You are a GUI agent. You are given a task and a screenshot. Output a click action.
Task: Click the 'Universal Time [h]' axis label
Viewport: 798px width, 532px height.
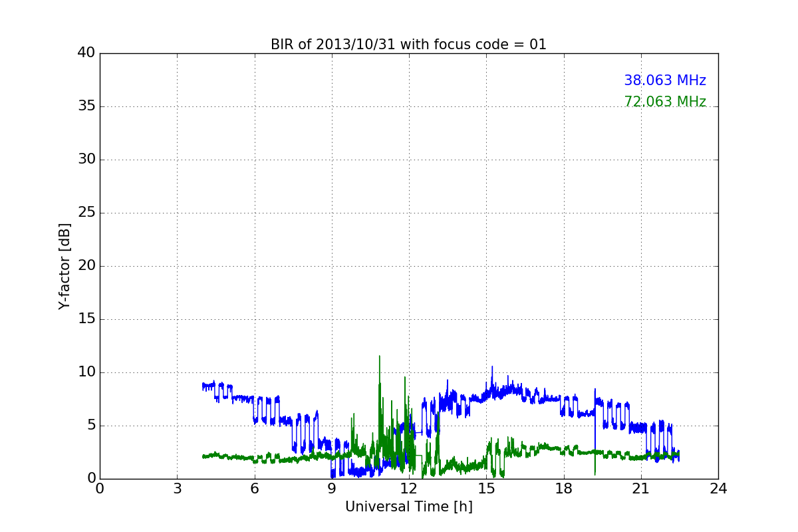pos(409,507)
